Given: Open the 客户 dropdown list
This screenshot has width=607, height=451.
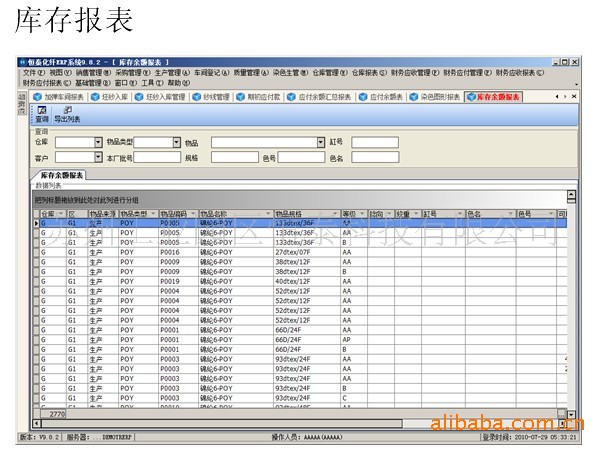Looking at the screenshot, I should click(98, 158).
